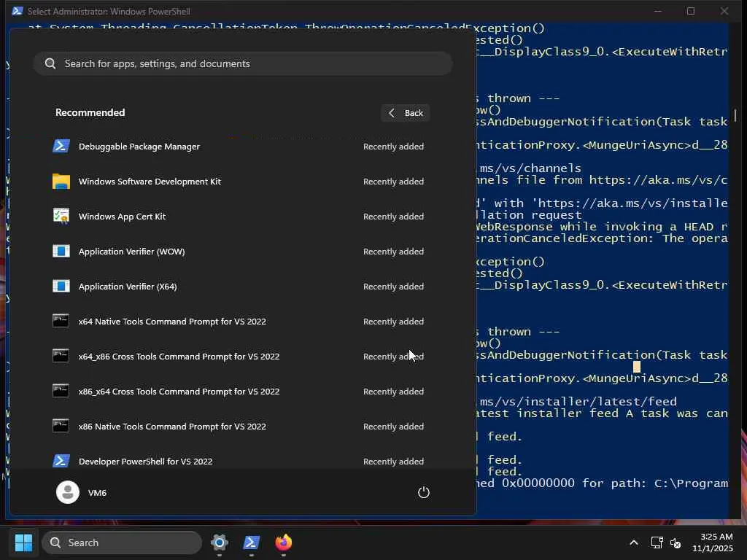Select "x64 Native Tools Command Prompt for VS 2022"
This screenshot has height=560, width=747.
click(x=172, y=322)
